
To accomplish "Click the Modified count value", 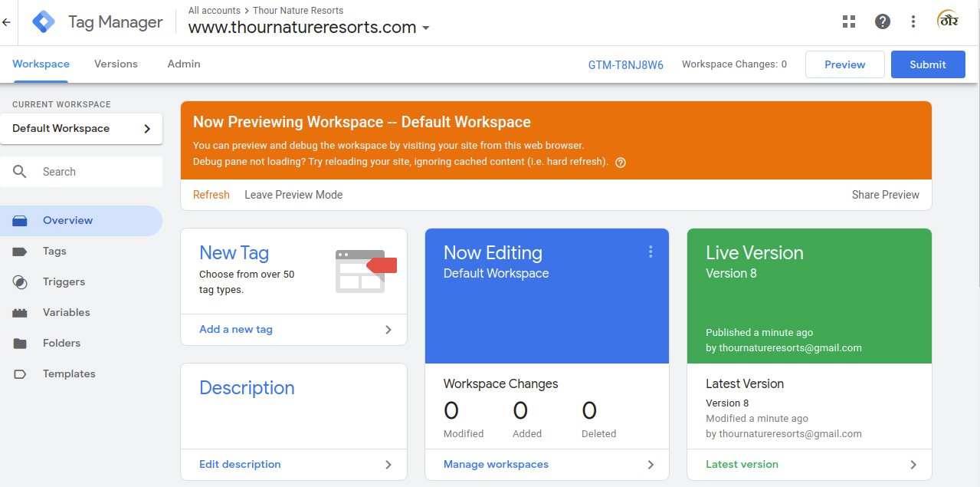I will click(x=451, y=411).
